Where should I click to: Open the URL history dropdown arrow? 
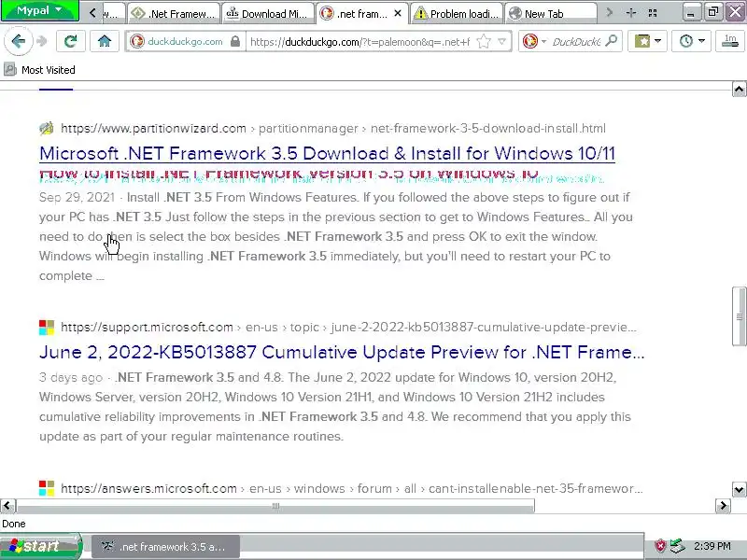point(501,41)
